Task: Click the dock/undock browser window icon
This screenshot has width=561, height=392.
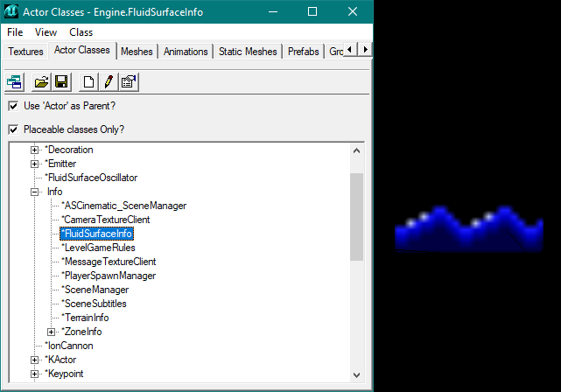Action: coord(15,82)
